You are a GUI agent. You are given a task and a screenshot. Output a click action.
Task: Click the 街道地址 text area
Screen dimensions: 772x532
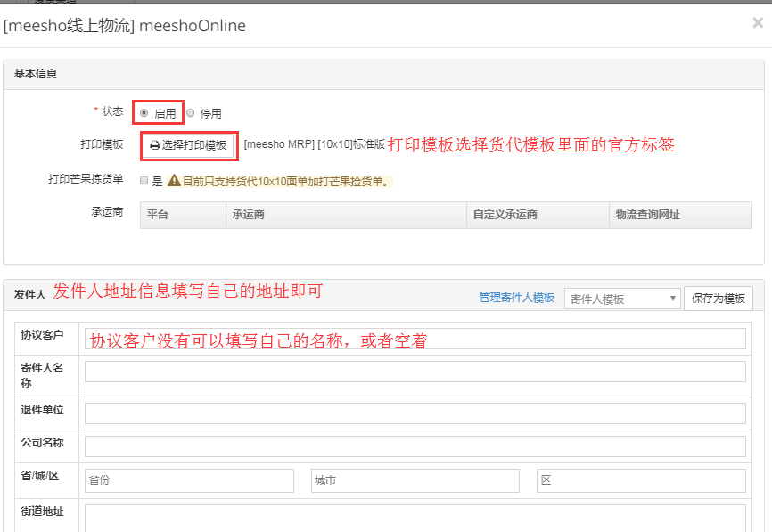415,518
